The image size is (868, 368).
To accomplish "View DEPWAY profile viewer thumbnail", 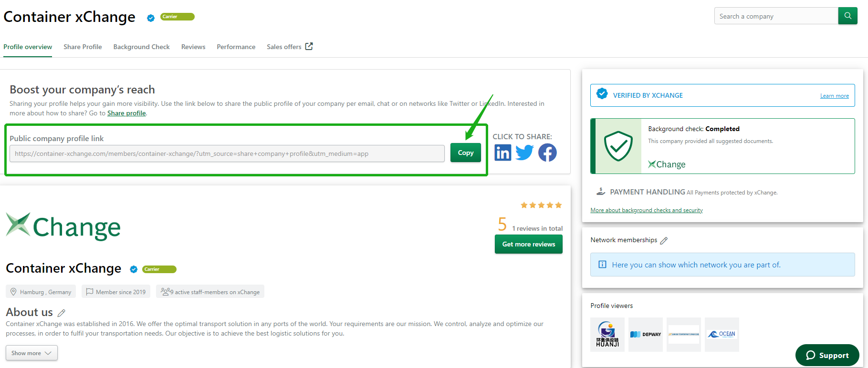I will 645,335.
